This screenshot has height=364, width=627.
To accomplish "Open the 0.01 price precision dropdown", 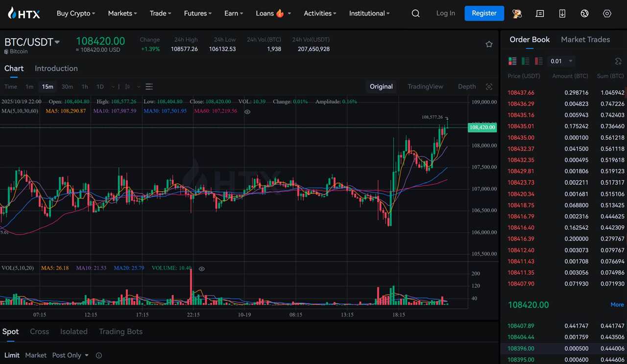I will 561,61.
